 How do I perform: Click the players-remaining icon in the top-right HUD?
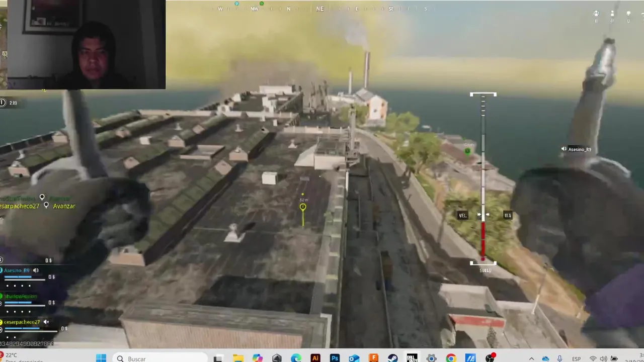point(612,14)
